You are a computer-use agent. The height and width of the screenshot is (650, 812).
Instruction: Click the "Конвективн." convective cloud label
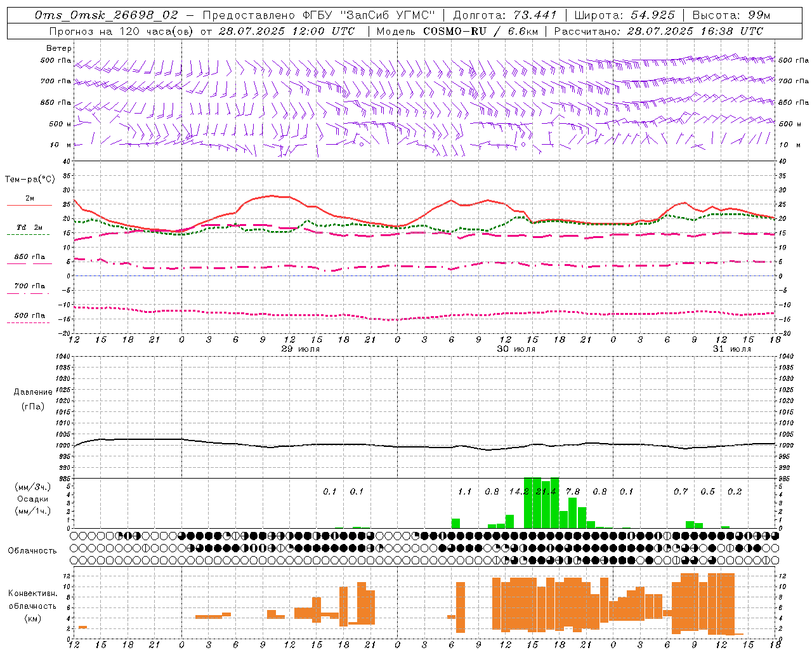[x=33, y=594]
